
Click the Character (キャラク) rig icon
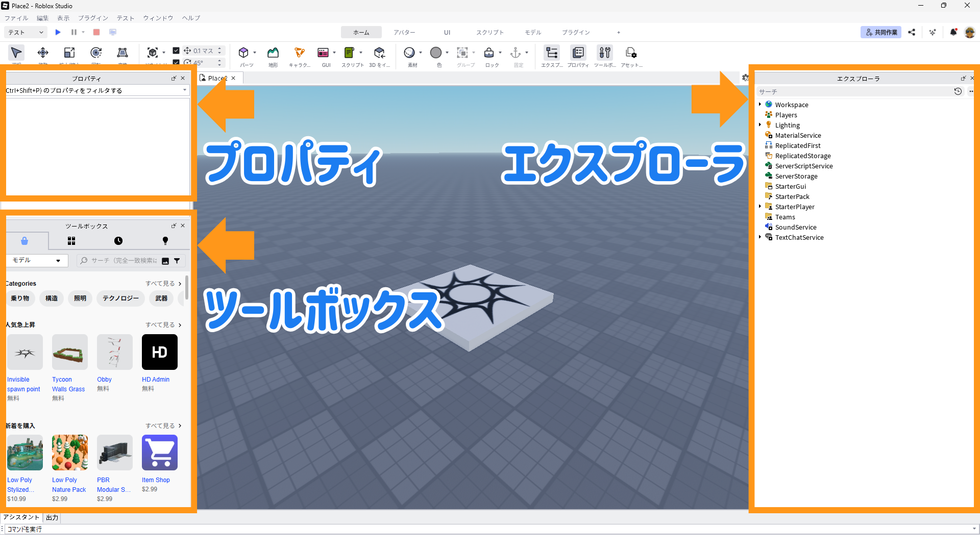[x=300, y=53]
